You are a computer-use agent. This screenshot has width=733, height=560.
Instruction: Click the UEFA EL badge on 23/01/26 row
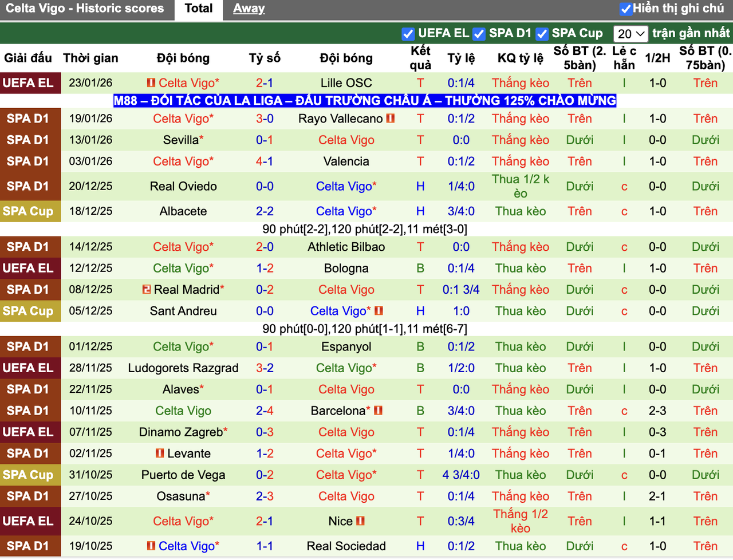(x=30, y=83)
